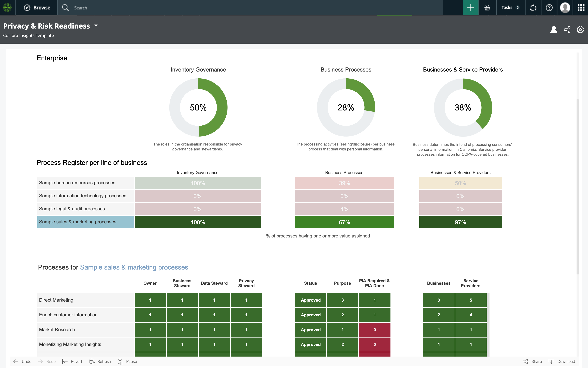The width and height of the screenshot is (588, 368).
Task: Click the Revert toolbar button
Action: point(73,361)
